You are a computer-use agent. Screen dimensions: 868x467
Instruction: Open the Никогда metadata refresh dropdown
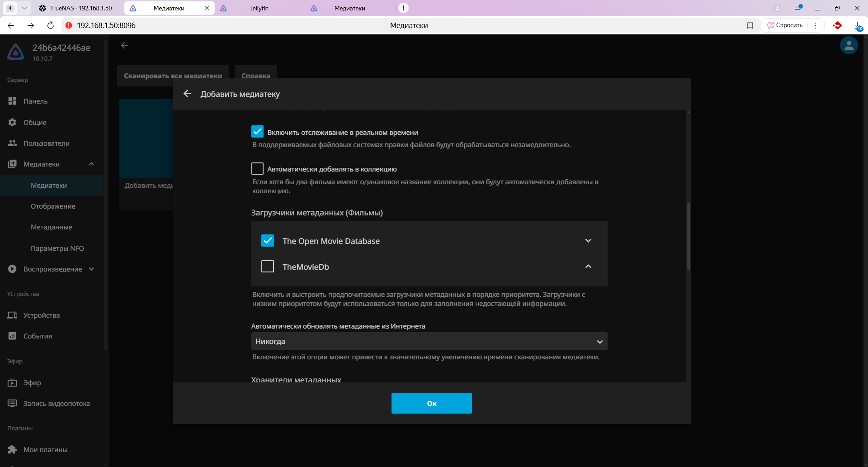pyautogui.click(x=429, y=342)
